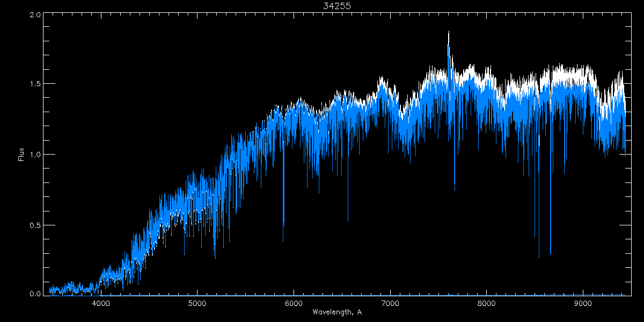Click the plot title 34255

(337, 6)
